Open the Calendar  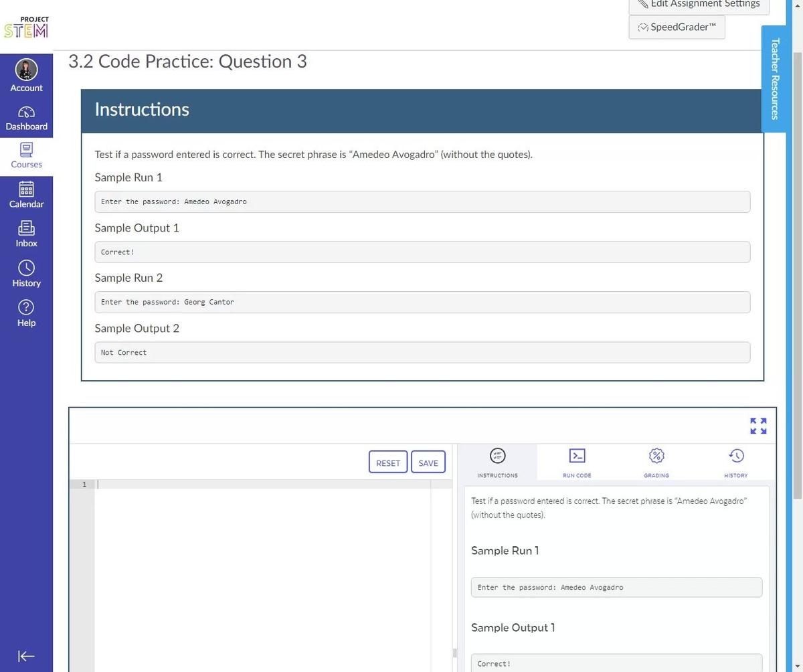[26, 195]
